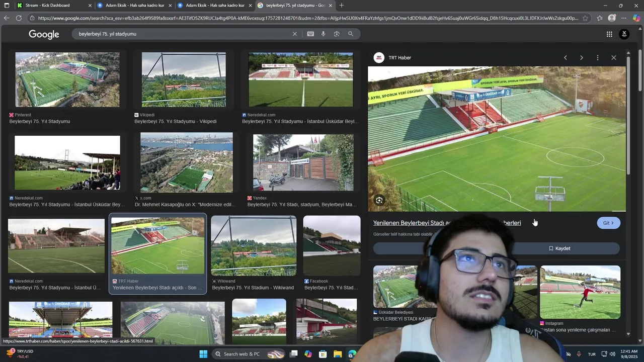Go to the Google logo homepage
Image resolution: width=644 pixels, height=362 pixels.
(44, 34)
